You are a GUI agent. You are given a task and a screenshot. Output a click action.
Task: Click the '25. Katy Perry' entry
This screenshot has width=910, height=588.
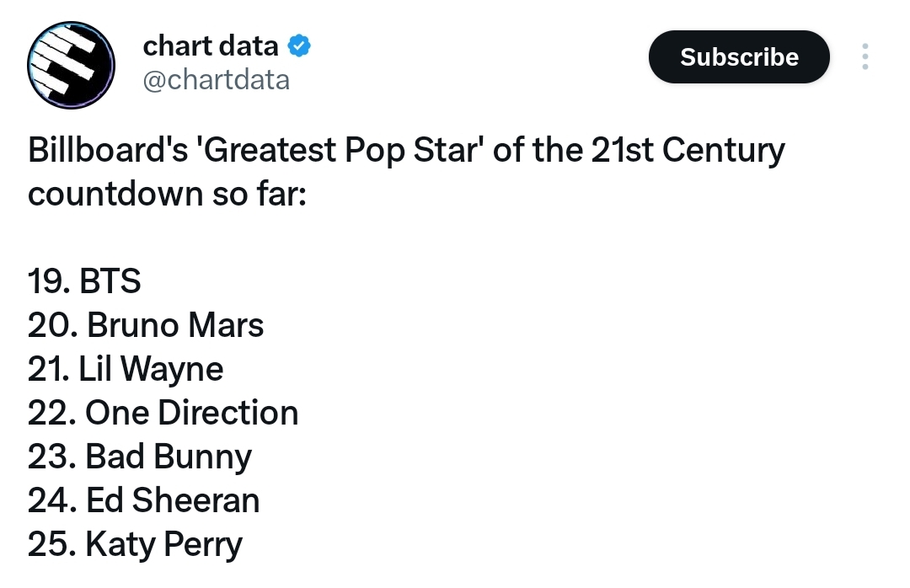(x=135, y=544)
